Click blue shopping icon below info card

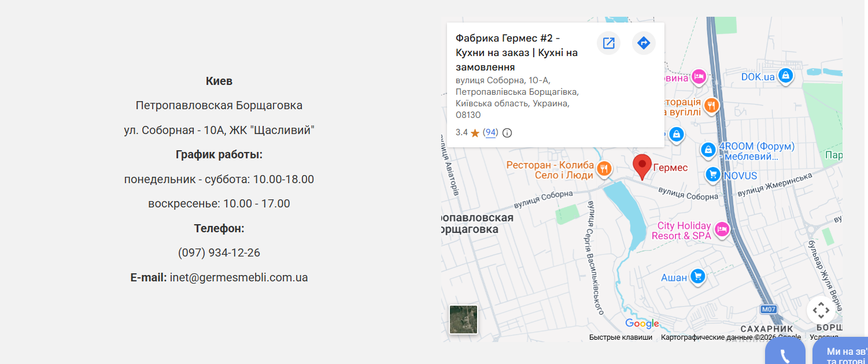point(675,135)
